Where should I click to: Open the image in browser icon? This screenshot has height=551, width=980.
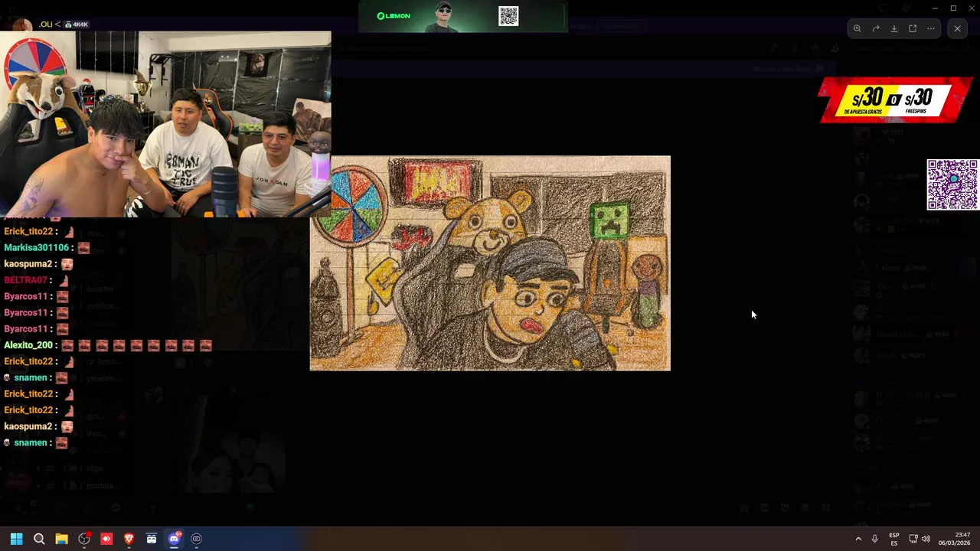(x=913, y=28)
